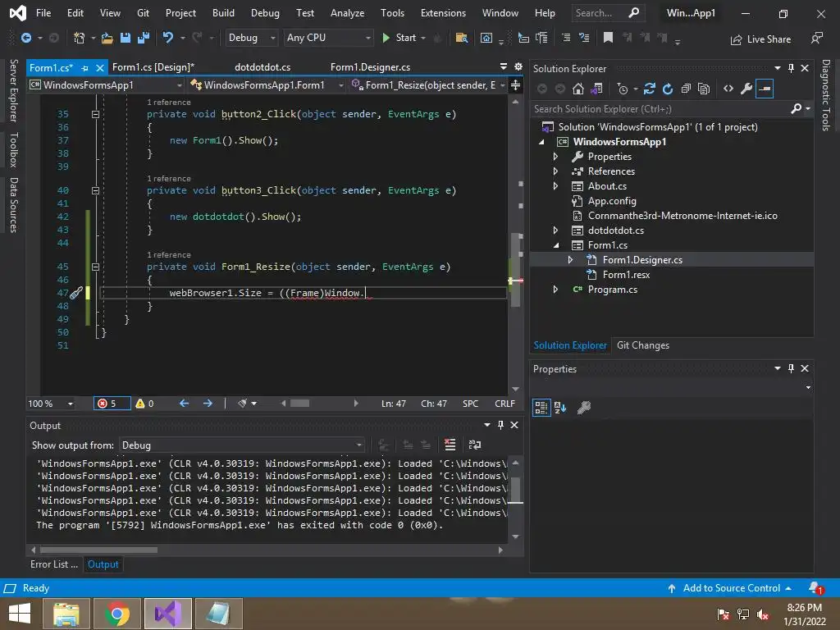The width and height of the screenshot is (840, 630).
Task: Switch to the Git Changes tab
Action: (x=643, y=345)
